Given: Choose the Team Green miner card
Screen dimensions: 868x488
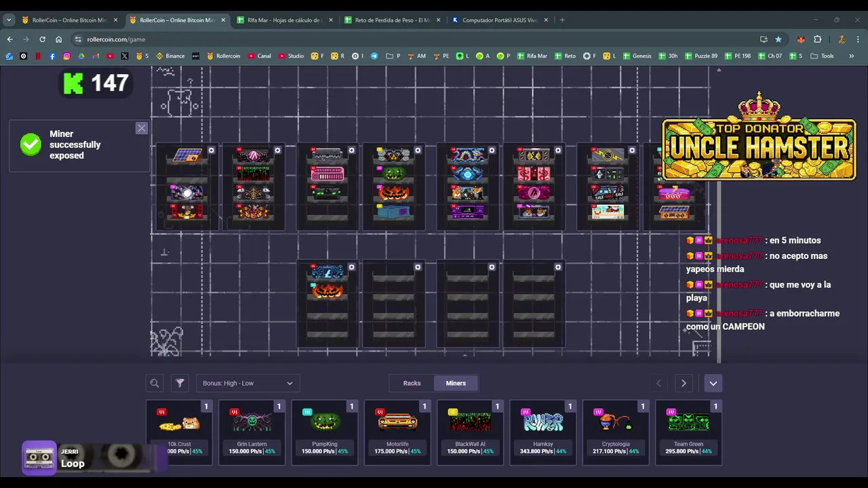Looking at the screenshot, I should (x=688, y=432).
